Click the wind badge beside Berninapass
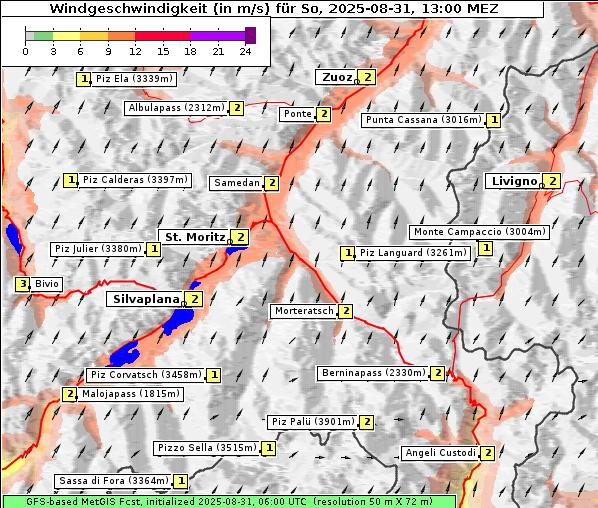The image size is (598, 508). click(437, 373)
